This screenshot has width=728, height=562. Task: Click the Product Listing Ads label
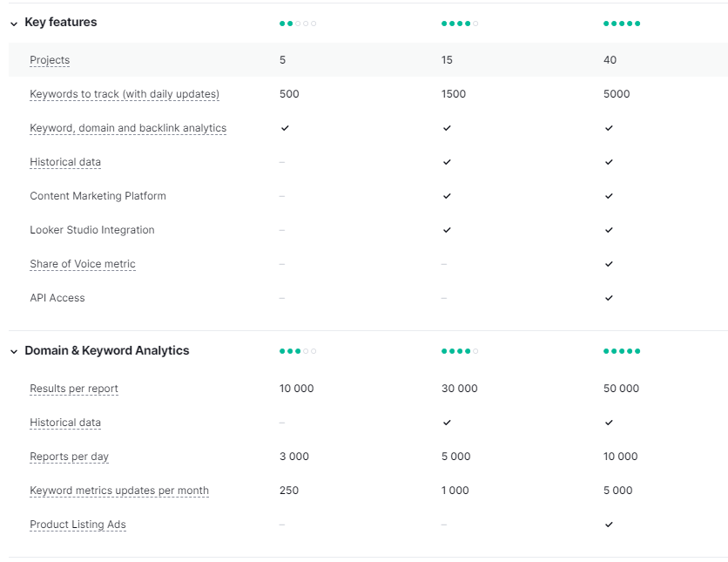click(78, 525)
